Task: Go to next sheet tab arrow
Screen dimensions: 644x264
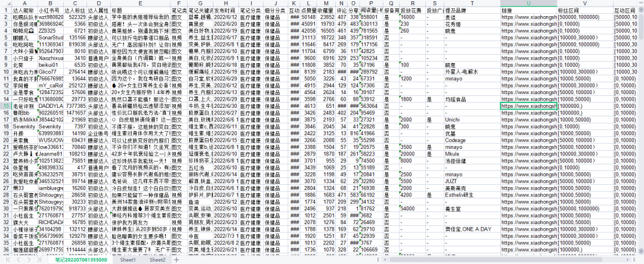Action: 29,260
